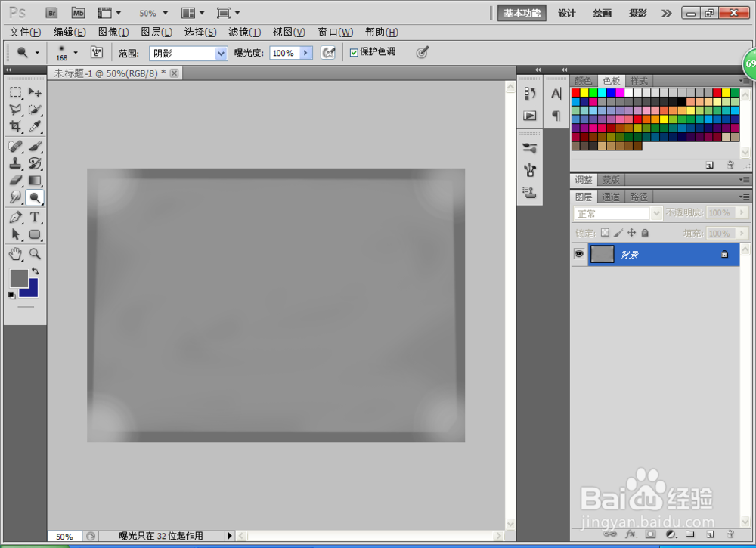Viewport: 756px width, 548px height.
Task: Toggle the brush panel button
Action: point(97,52)
